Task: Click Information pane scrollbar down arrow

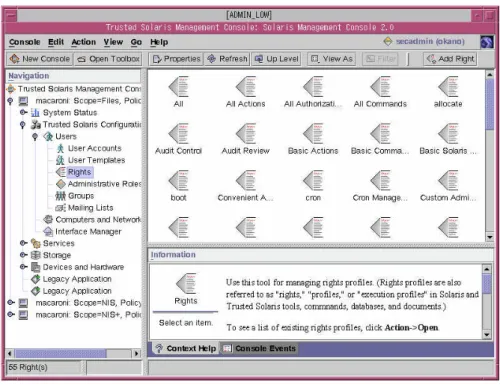Action: click(487, 335)
